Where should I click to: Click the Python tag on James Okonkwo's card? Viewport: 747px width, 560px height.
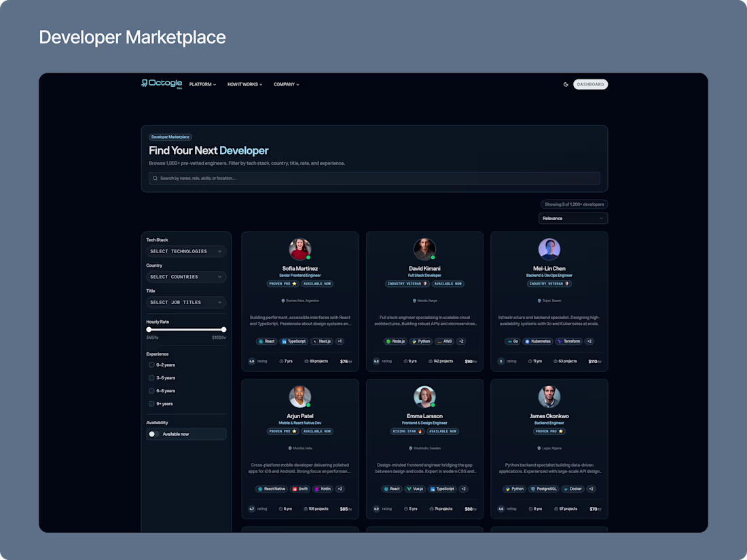tap(515, 489)
